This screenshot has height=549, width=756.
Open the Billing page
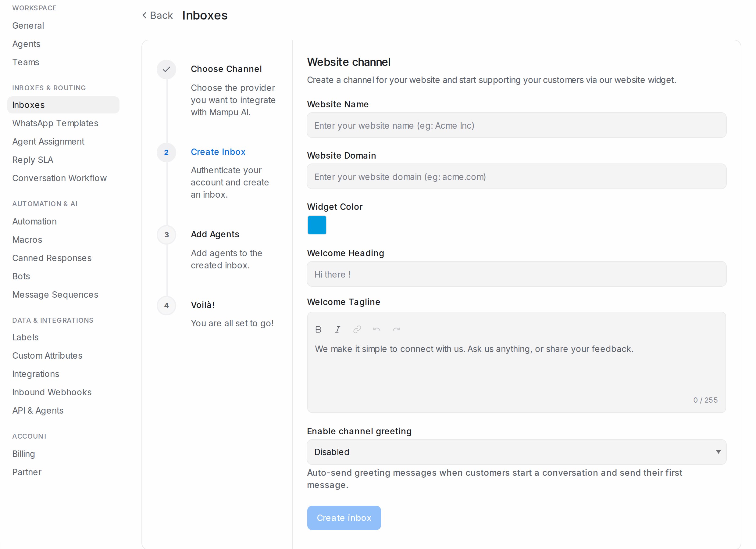[x=23, y=454]
